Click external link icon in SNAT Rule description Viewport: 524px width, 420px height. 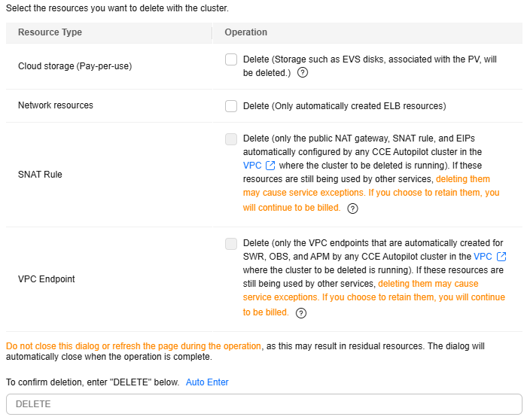pyautogui.click(x=271, y=166)
